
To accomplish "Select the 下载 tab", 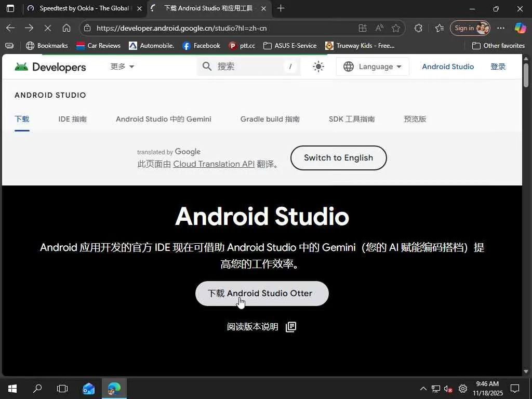I will (22, 119).
